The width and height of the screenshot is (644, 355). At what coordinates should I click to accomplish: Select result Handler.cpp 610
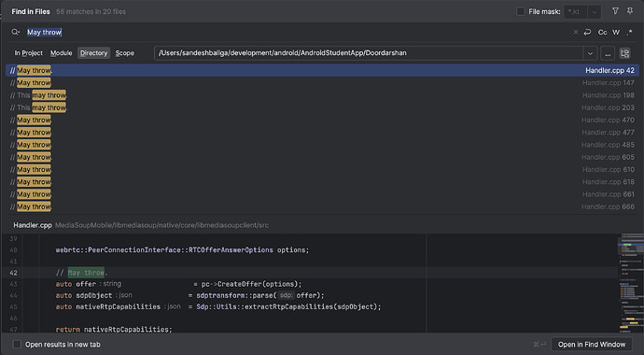tap(322, 169)
